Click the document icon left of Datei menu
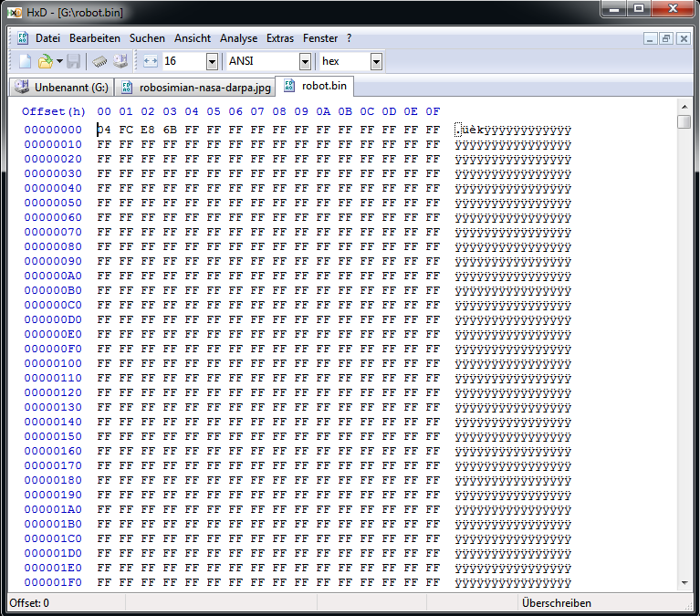The image size is (700, 616). 23,38
